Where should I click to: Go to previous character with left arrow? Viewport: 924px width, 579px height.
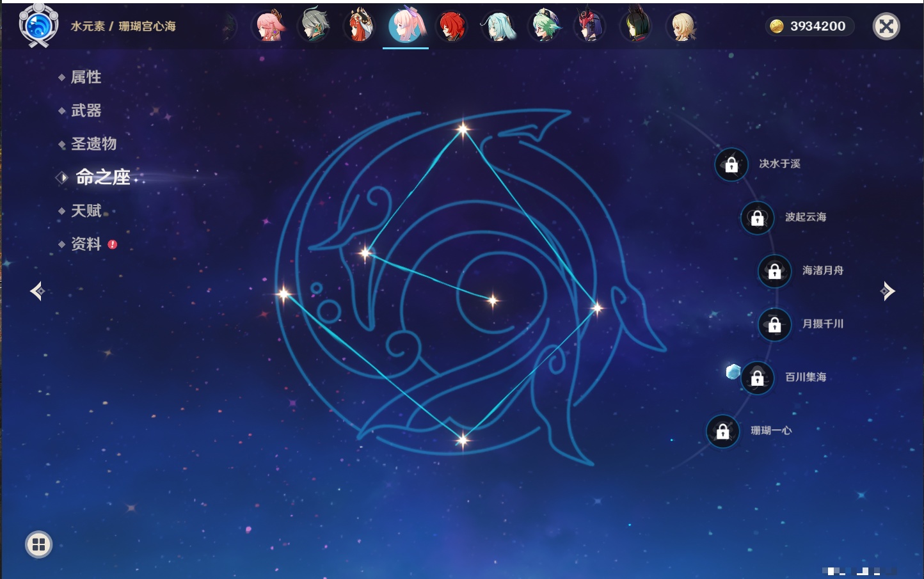(37, 291)
